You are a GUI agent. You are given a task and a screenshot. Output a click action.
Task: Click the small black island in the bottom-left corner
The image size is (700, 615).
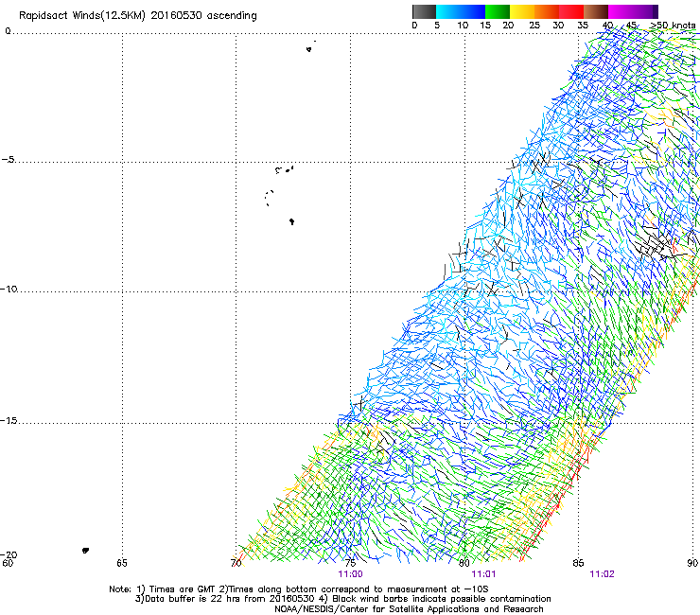[86, 551]
